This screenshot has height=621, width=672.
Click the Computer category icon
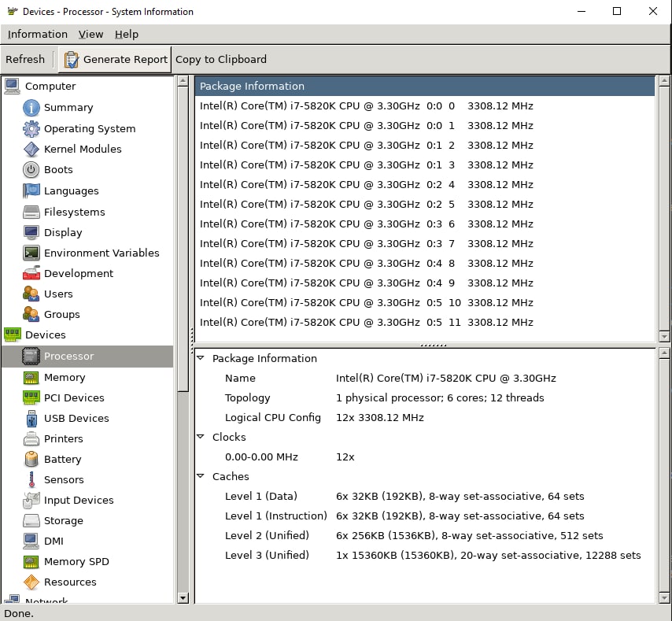pyautogui.click(x=12, y=86)
